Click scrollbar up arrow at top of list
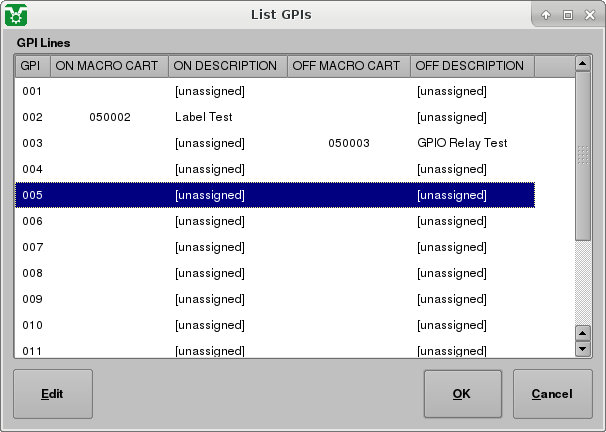The width and height of the screenshot is (606, 432). click(x=583, y=64)
